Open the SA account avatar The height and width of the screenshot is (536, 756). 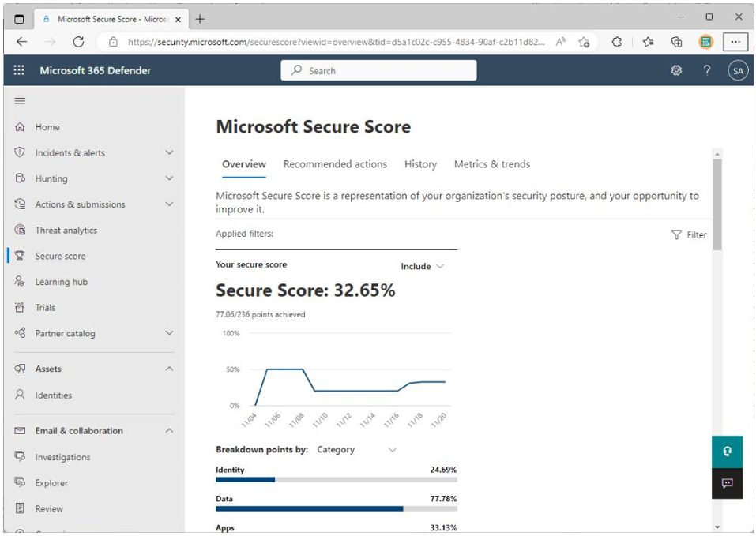[x=738, y=71]
